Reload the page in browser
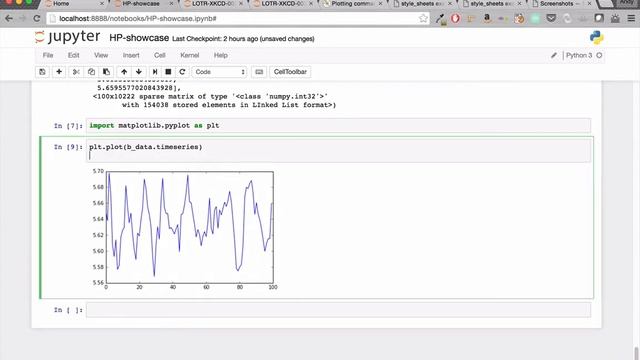 (37, 18)
